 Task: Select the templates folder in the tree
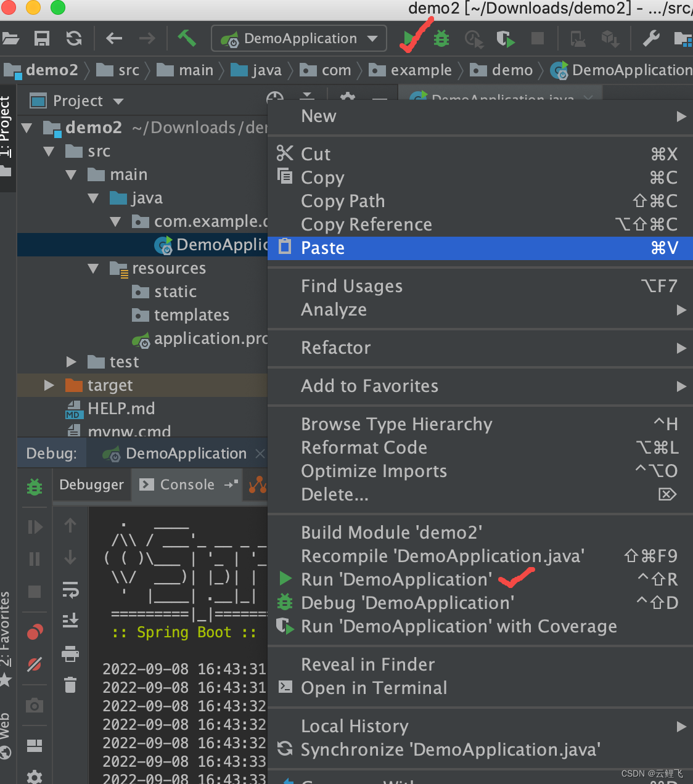[181, 316]
